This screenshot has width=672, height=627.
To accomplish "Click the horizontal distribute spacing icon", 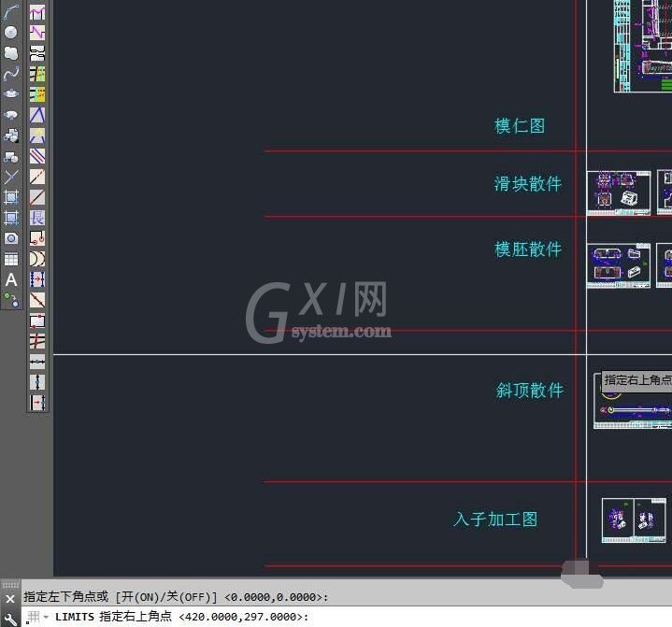I will click(37, 362).
